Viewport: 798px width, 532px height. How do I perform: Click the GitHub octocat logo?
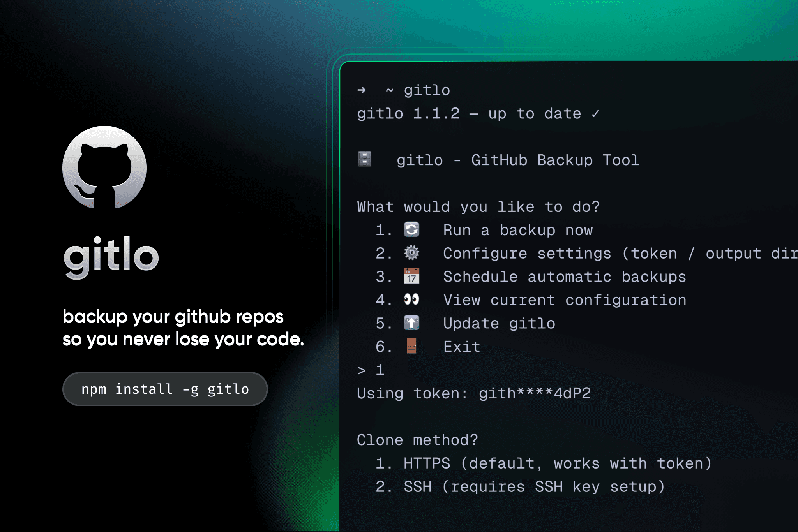[104, 167]
